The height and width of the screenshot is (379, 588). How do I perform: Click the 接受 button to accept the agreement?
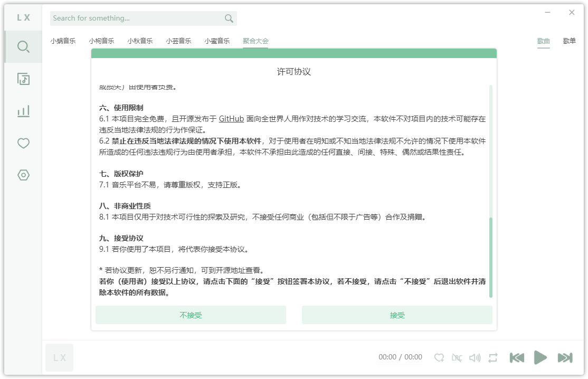397,315
